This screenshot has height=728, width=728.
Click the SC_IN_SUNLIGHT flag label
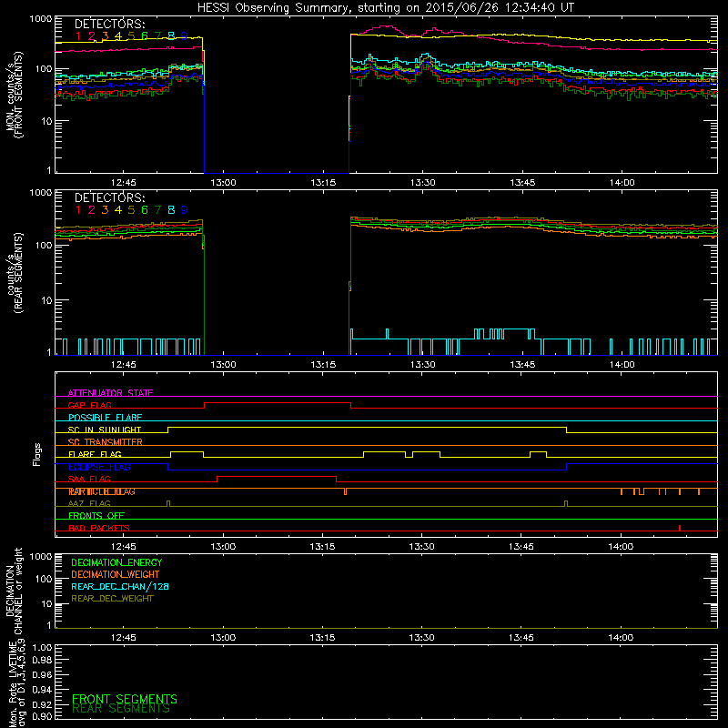[105, 430]
